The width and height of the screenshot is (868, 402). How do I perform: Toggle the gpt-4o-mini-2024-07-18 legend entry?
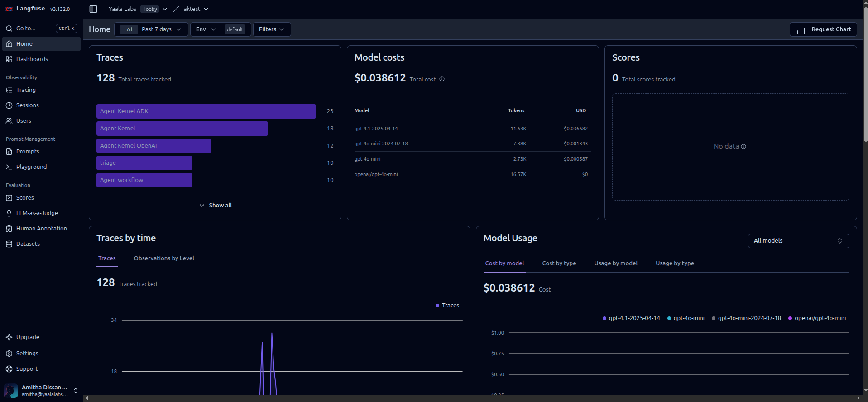pyautogui.click(x=746, y=318)
